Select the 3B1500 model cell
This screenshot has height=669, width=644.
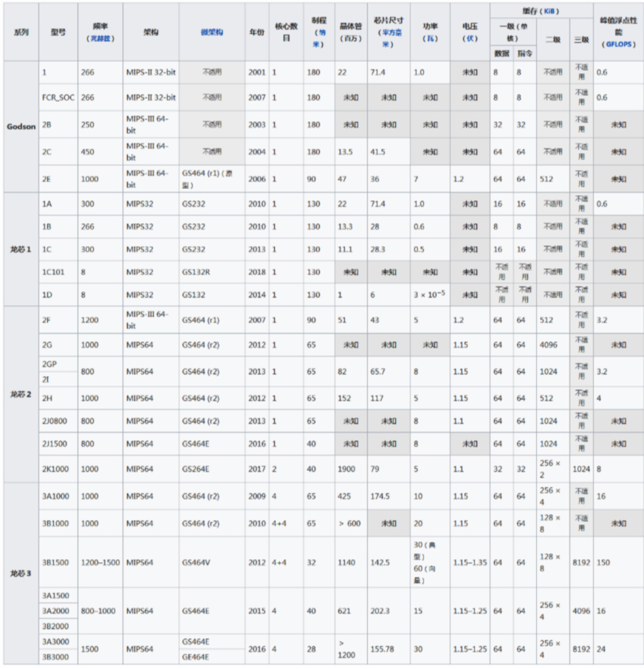(58, 563)
